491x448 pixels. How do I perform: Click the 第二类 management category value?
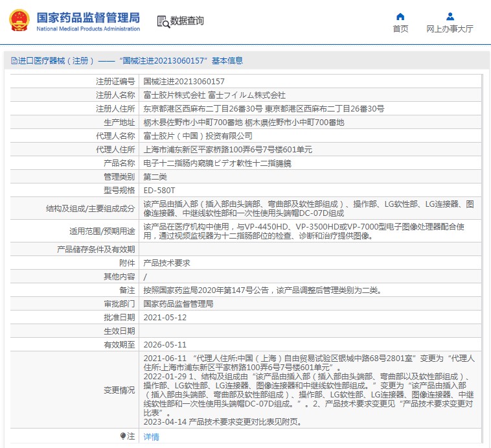tap(154, 177)
